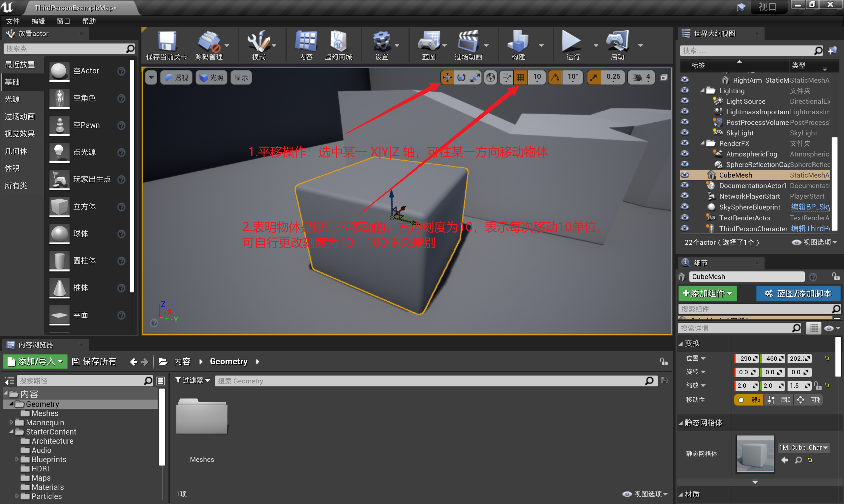Collapse the Lighting folder in outliner
Image resolution: width=844 pixels, height=504 pixels.
coord(703,91)
